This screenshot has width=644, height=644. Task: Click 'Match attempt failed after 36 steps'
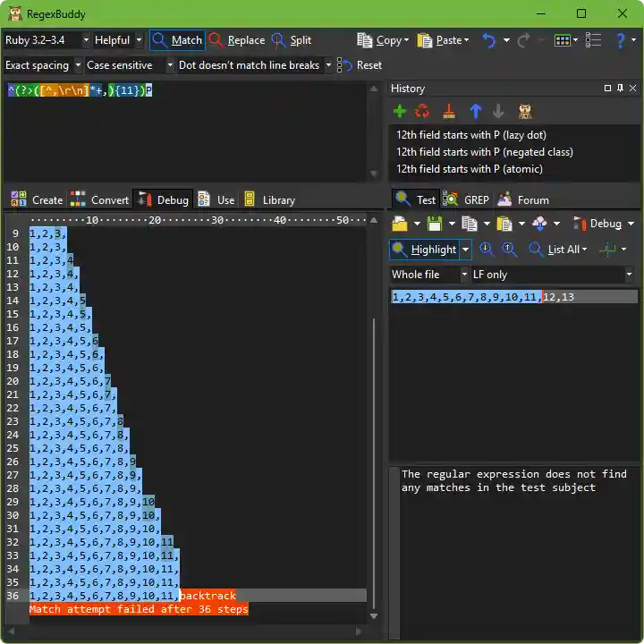139,609
